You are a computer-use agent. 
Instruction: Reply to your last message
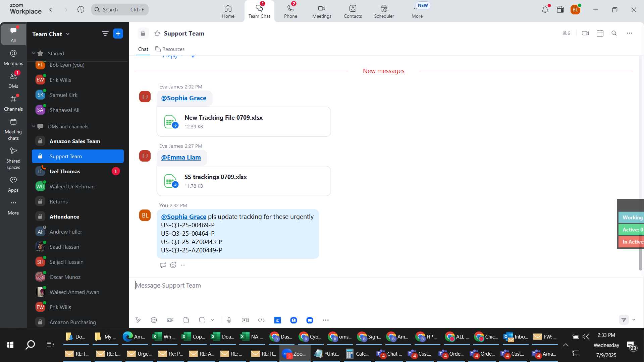[163, 265]
